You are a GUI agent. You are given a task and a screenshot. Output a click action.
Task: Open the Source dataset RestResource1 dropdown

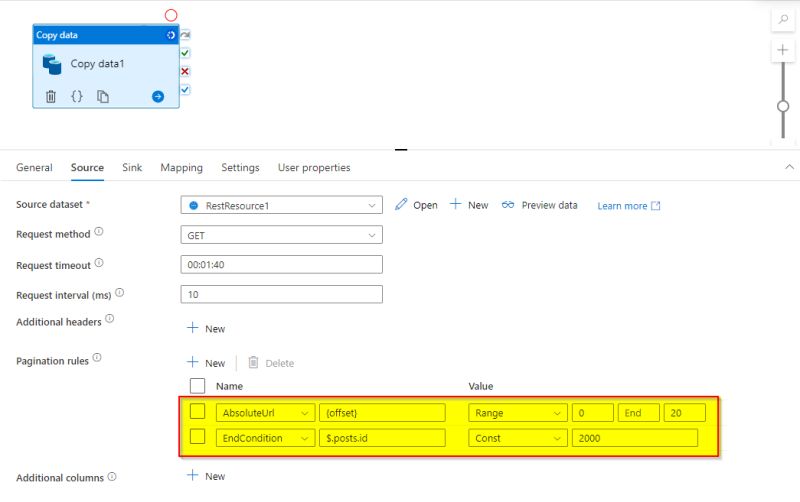tap(282, 205)
